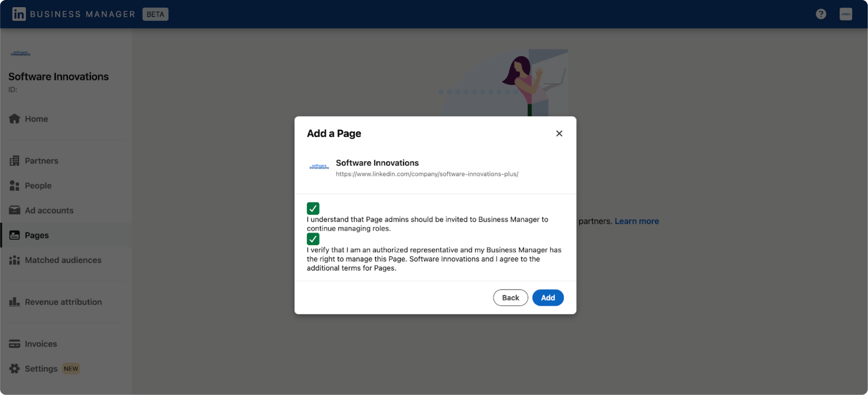Open the Learn more link
This screenshot has width=868, height=395.
[637, 221]
